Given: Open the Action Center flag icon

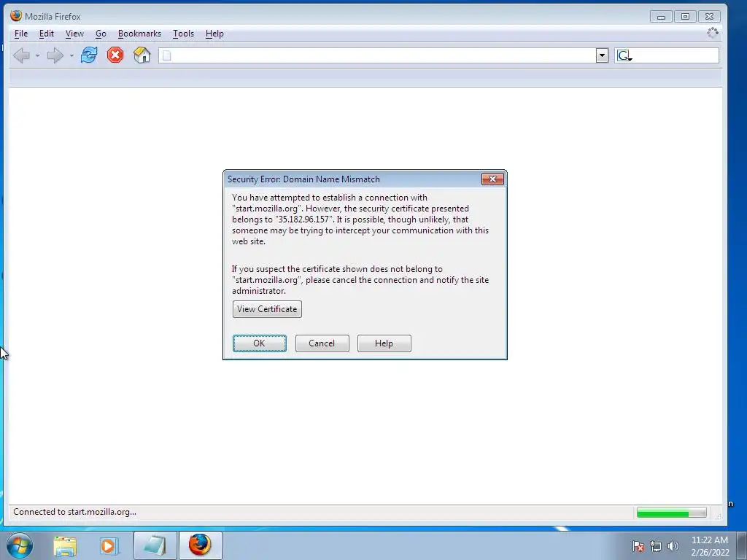Looking at the screenshot, I should pyautogui.click(x=638, y=546).
